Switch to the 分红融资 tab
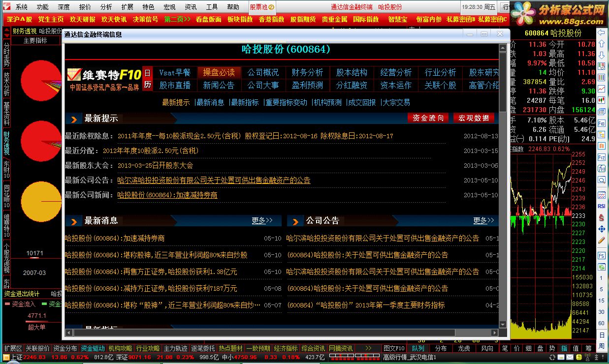The width and height of the screenshot is (609, 364). coord(352,85)
